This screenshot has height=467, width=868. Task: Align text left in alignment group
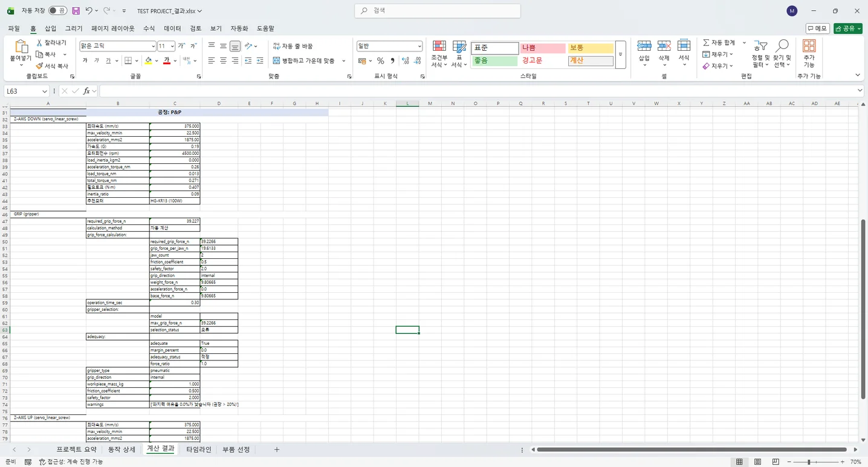point(212,60)
